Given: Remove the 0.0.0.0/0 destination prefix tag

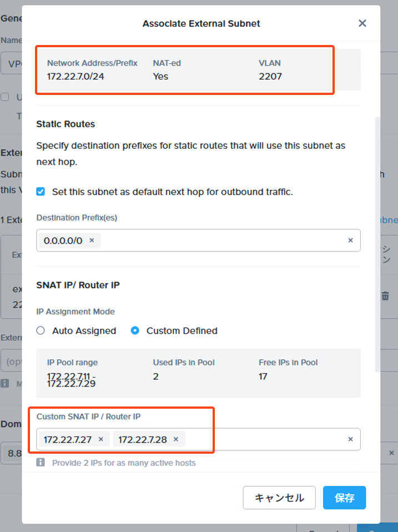Looking at the screenshot, I should click(x=92, y=240).
